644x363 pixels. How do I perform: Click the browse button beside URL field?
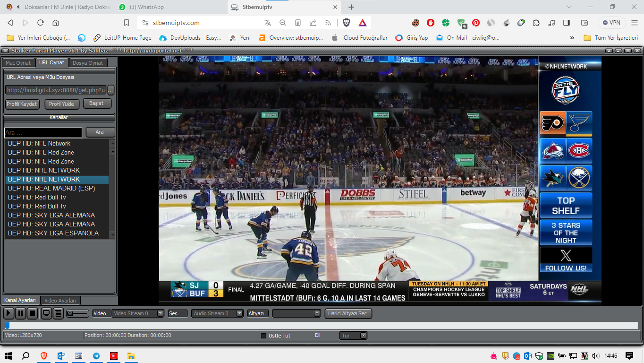click(x=111, y=90)
